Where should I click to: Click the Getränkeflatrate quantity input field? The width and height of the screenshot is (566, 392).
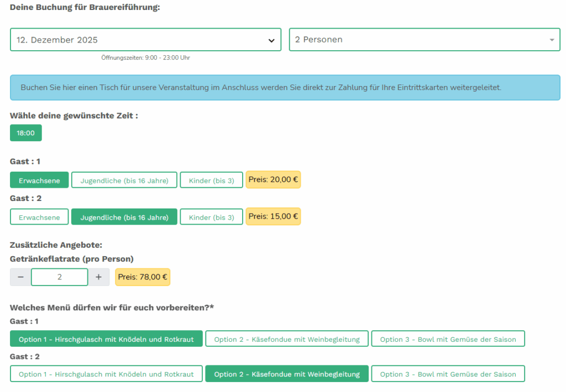[60, 277]
